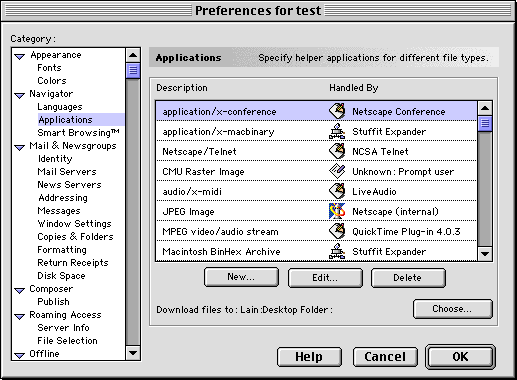Open Help for preferences
The width and height of the screenshot is (517, 380).
point(309,357)
